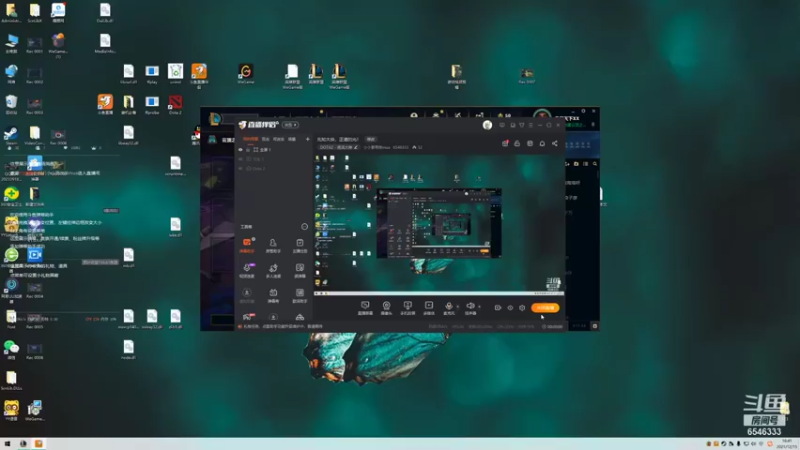Select the Rec 0004 desktop file
Image resolution: width=800 pixels, height=450 pixels.
(x=34, y=289)
